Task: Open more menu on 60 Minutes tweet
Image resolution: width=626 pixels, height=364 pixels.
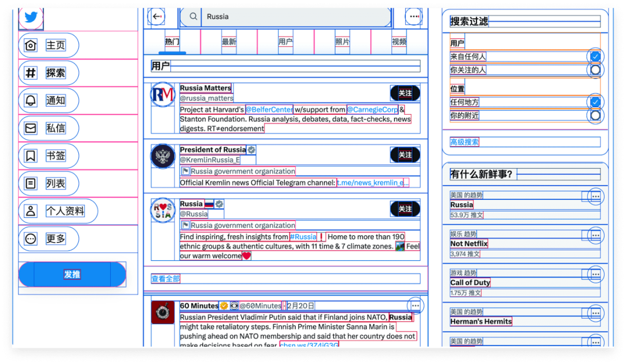Action: click(x=415, y=305)
